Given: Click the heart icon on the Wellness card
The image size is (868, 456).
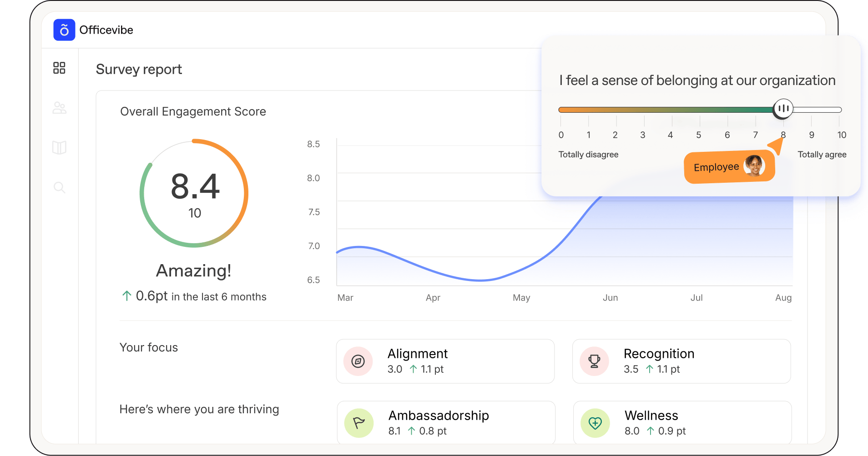Looking at the screenshot, I should [x=595, y=423].
